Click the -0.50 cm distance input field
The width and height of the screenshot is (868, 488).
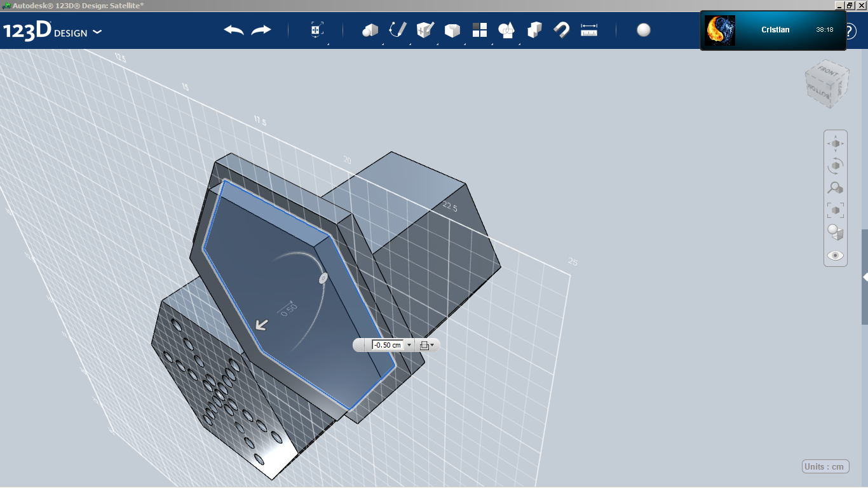pos(388,345)
